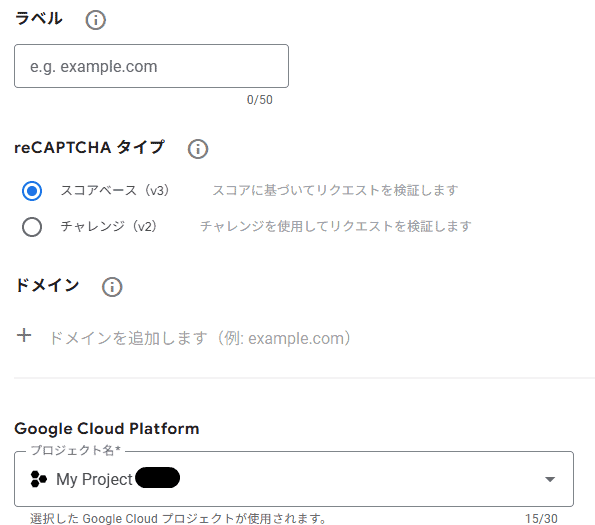Click the Google Cloud Platform heading
The image size is (595, 525).
[x=107, y=429]
